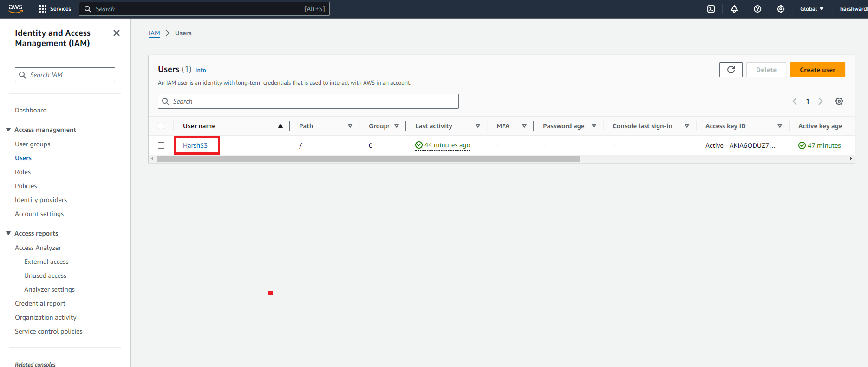Select the HarshS3 row checkbox
This screenshot has width=868, height=367.
tap(161, 145)
